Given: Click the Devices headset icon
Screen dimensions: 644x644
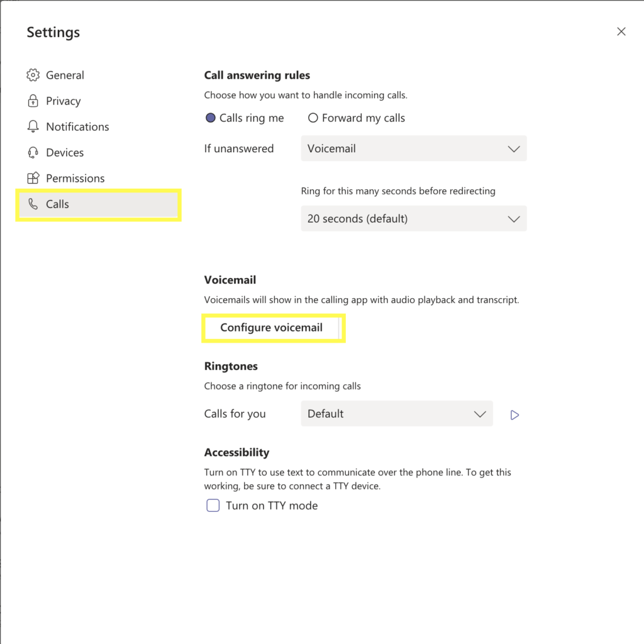Looking at the screenshot, I should click(33, 152).
